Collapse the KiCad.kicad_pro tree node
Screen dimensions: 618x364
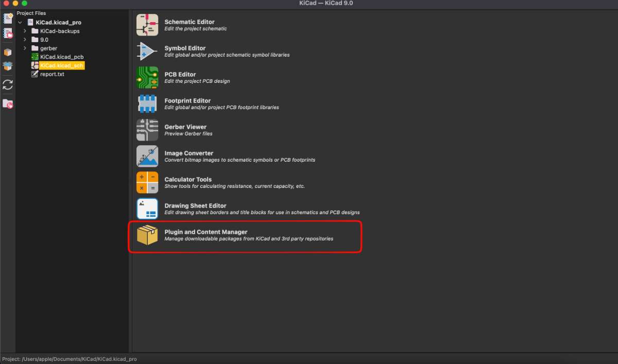[x=20, y=23]
